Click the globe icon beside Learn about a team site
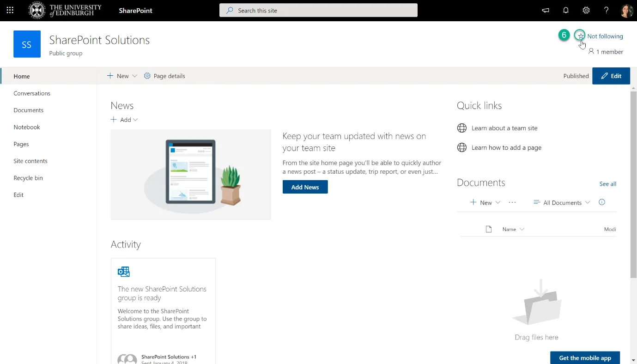This screenshot has height=364, width=637. (x=462, y=128)
